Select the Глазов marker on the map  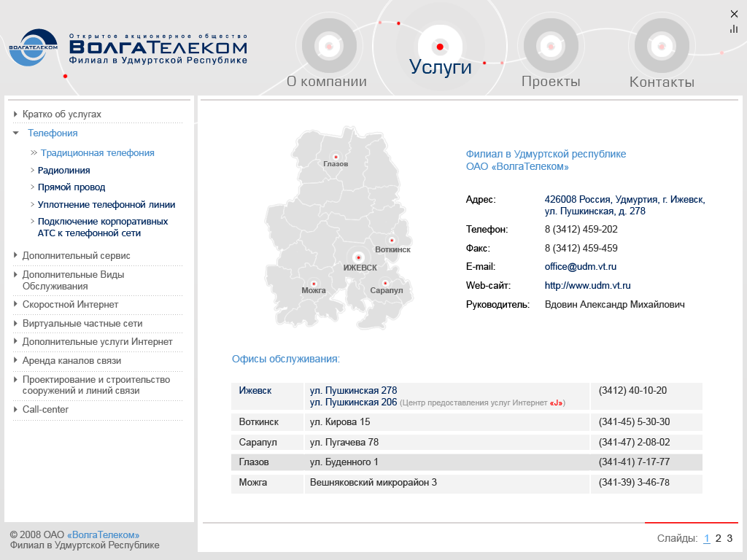[x=336, y=156]
